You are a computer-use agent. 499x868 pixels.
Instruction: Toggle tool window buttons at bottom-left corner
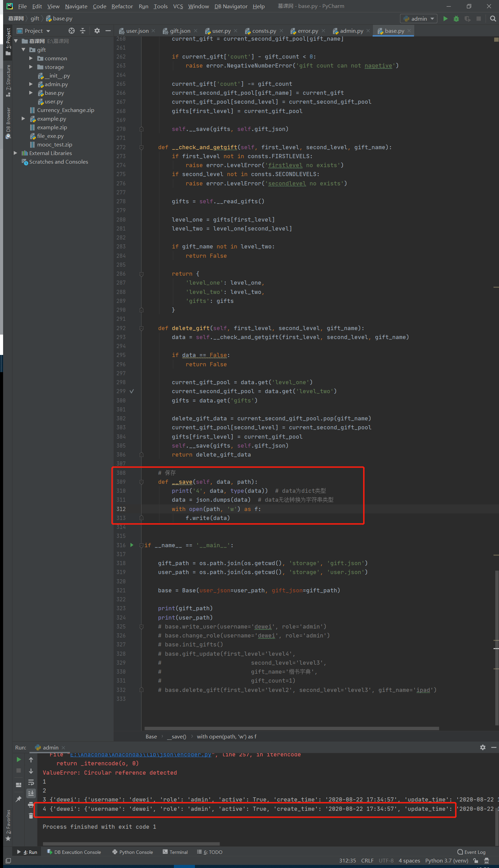pos(8,860)
